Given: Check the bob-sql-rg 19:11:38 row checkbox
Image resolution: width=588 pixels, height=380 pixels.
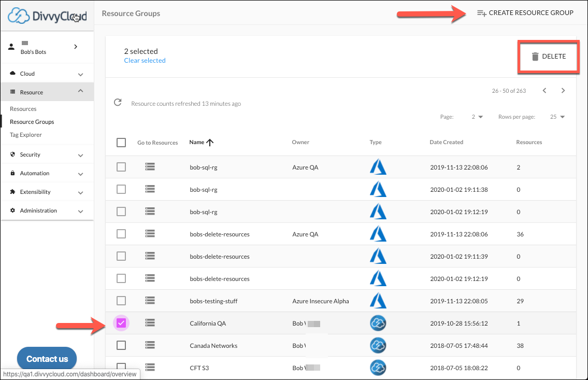Looking at the screenshot, I should pyautogui.click(x=121, y=189).
